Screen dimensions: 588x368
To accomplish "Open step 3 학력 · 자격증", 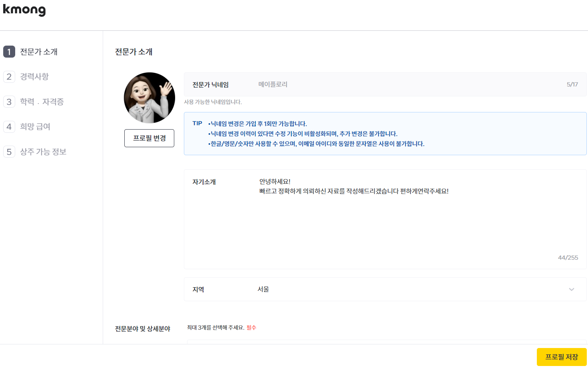I will [34, 102].
